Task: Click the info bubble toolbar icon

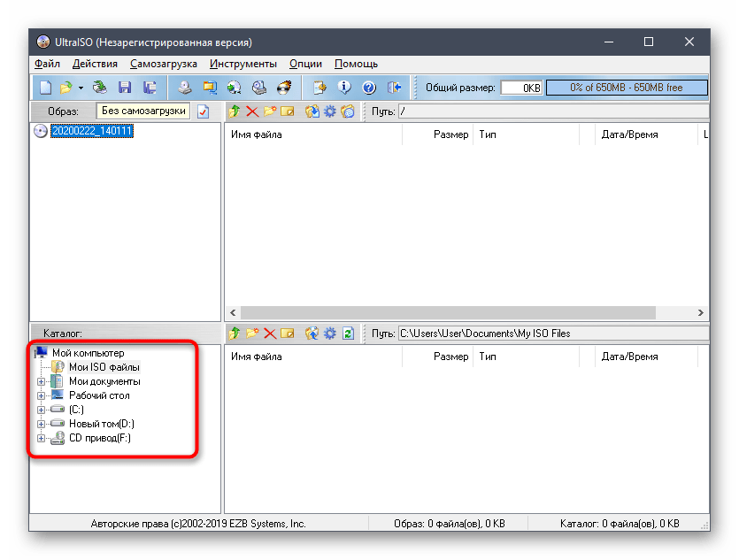Action: pos(345,88)
